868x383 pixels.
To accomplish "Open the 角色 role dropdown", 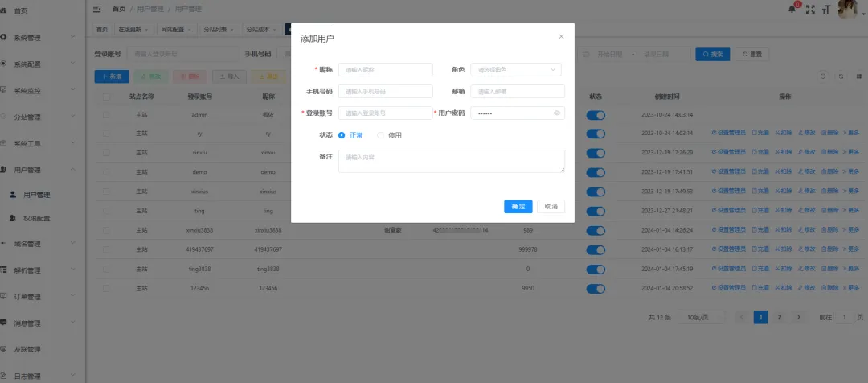I will (x=515, y=70).
